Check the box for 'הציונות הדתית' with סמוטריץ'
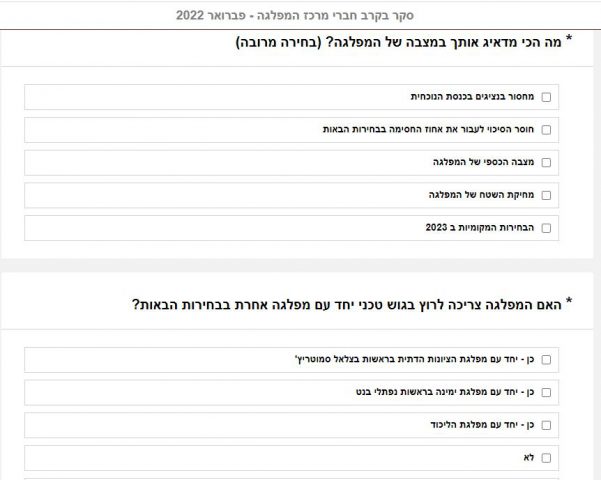The width and height of the screenshot is (601, 480). point(546,359)
